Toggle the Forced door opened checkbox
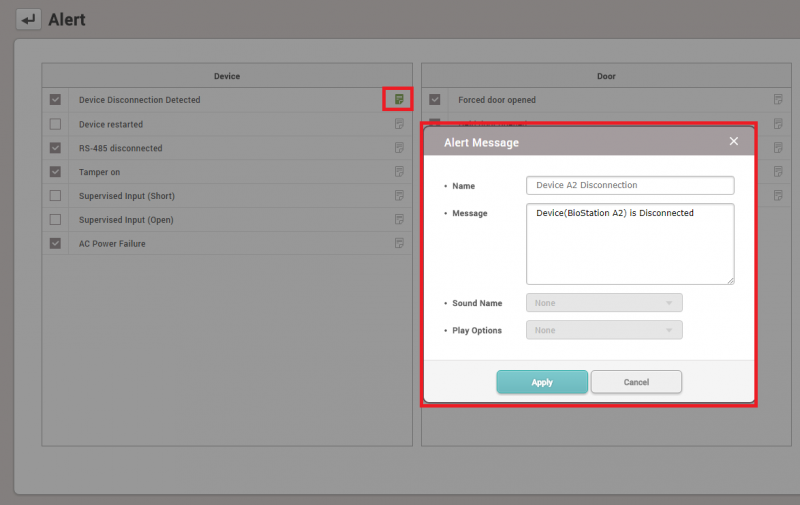 [x=435, y=100]
